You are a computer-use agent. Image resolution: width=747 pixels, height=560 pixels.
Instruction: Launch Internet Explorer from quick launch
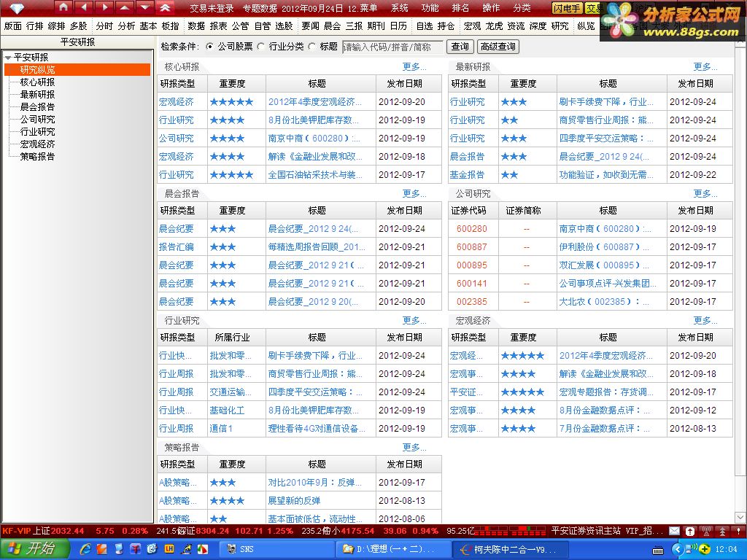tap(86, 549)
